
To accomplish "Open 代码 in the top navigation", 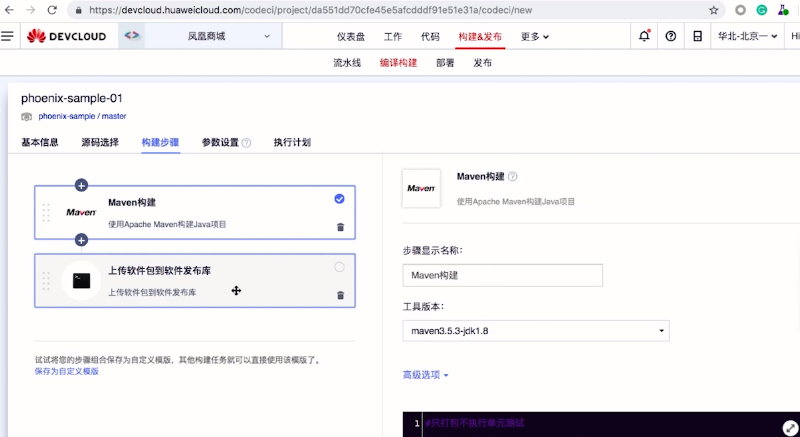I will [x=430, y=37].
